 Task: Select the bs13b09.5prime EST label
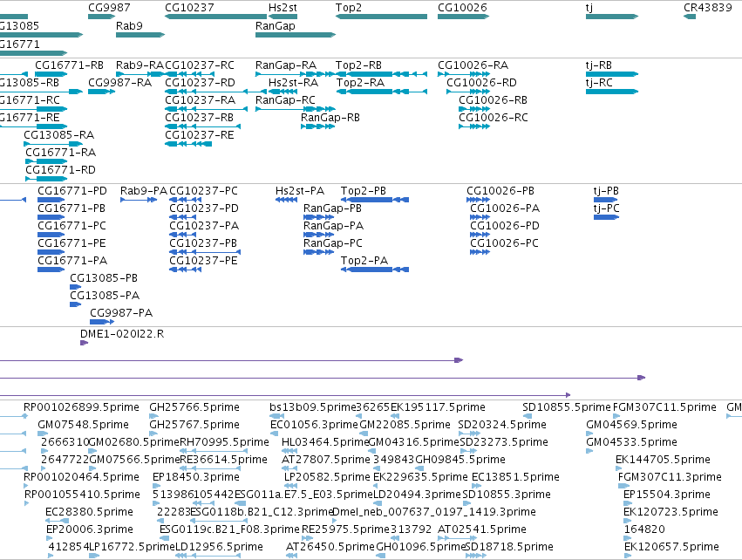[312, 407]
